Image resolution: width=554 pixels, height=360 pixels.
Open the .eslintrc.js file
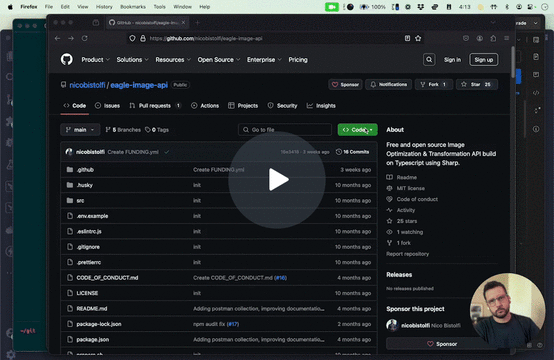[x=89, y=231]
